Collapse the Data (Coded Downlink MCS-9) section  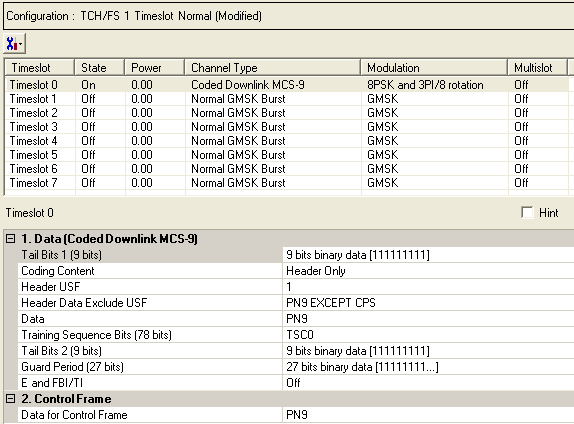tap(11, 239)
